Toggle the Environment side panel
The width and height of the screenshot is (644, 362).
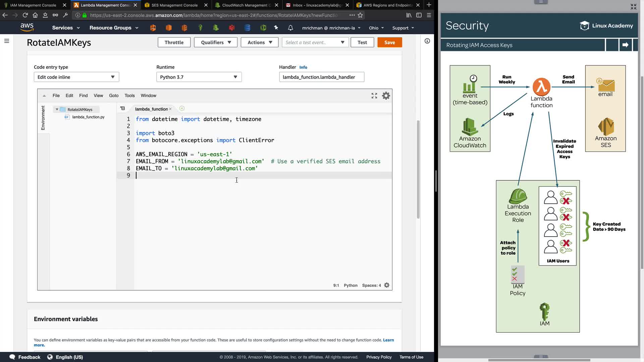tap(43, 118)
